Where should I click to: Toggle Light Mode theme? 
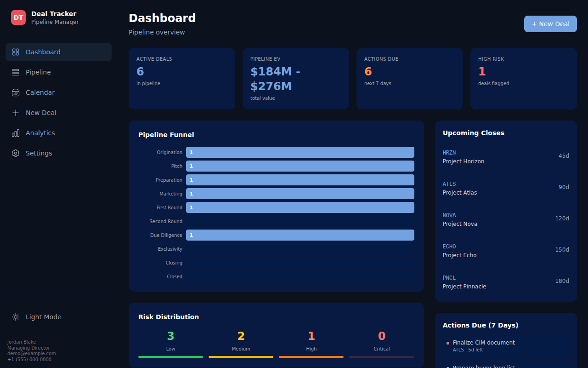tap(58, 317)
